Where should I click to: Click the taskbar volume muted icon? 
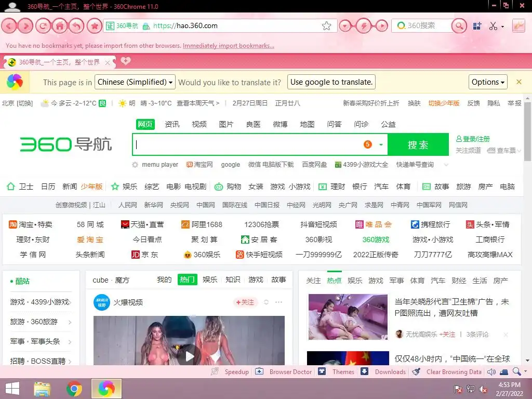tap(483, 389)
